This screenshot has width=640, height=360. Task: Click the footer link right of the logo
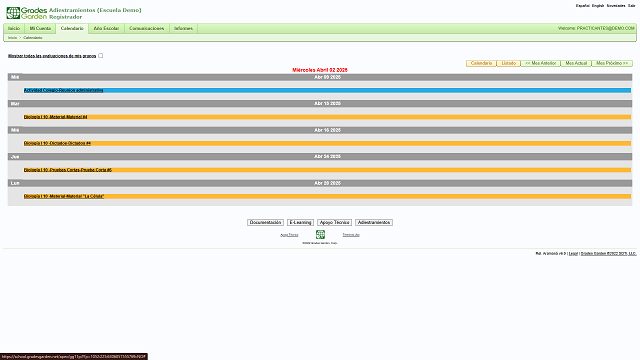tap(351, 235)
